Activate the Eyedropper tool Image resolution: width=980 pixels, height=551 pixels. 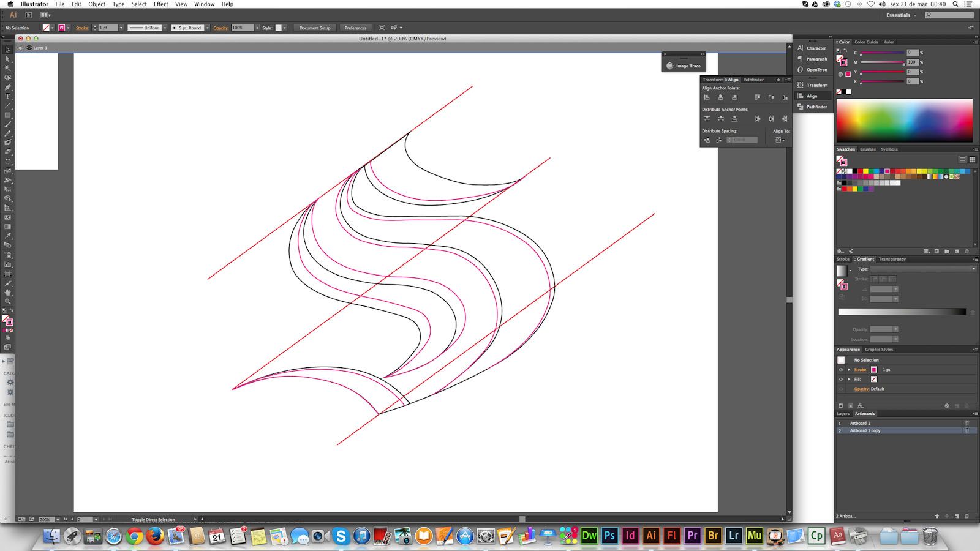coord(7,236)
